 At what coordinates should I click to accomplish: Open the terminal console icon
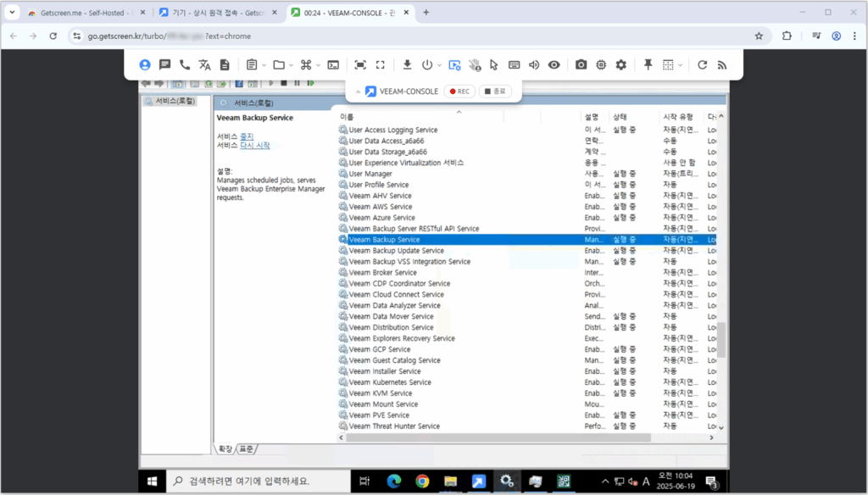coord(333,64)
